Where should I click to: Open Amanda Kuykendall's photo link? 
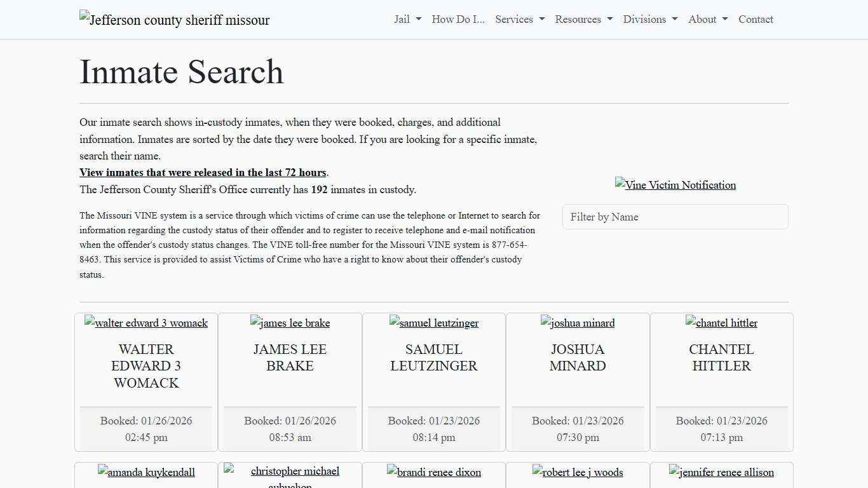(146, 472)
